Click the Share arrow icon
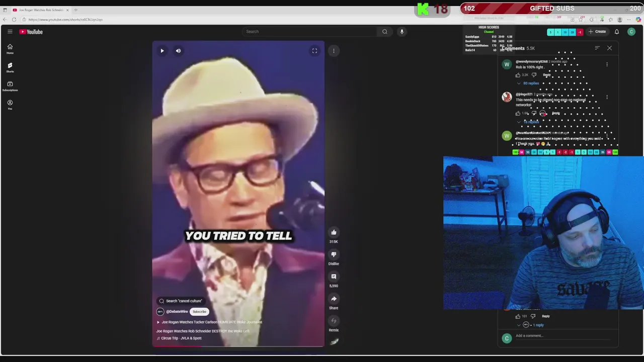The width and height of the screenshot is (644, 362). (x=334, y=299)
